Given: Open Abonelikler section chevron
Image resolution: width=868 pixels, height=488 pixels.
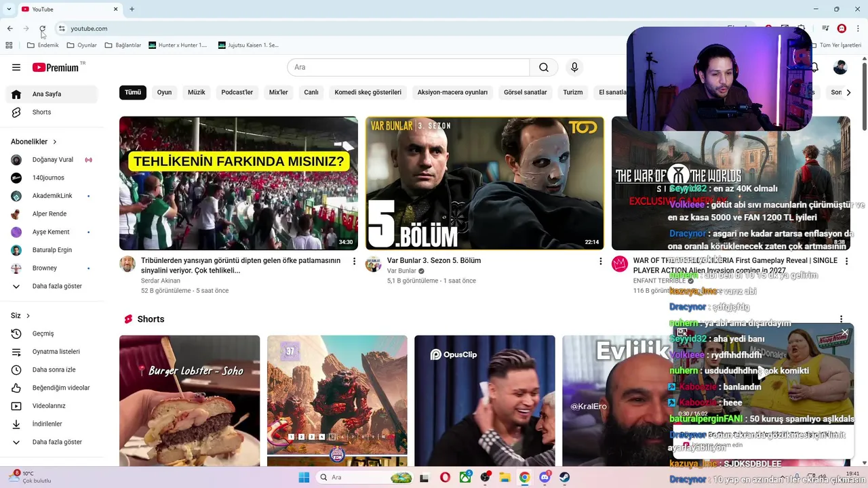Looking at the screenshot, I should [55, 142].
